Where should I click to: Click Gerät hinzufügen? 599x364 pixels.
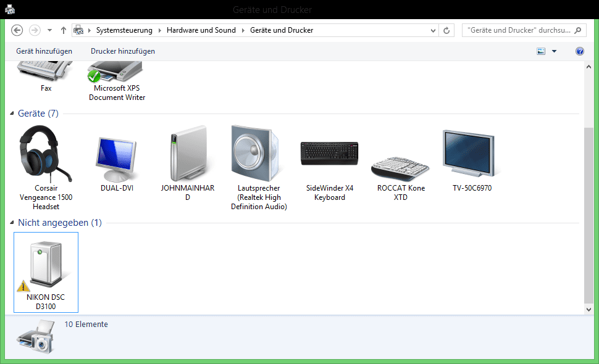click(44, 51)
